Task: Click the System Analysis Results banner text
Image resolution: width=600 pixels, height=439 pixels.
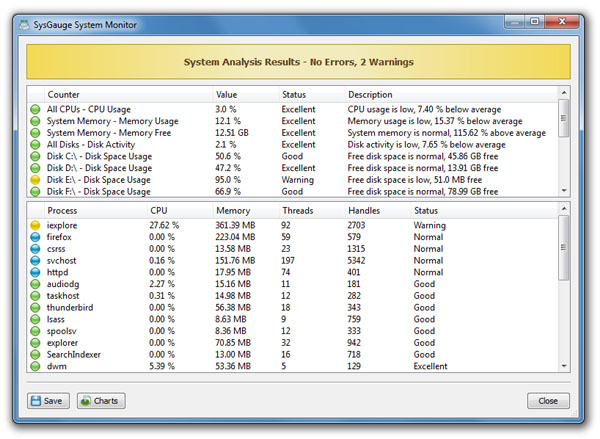Action: point(298,62)
